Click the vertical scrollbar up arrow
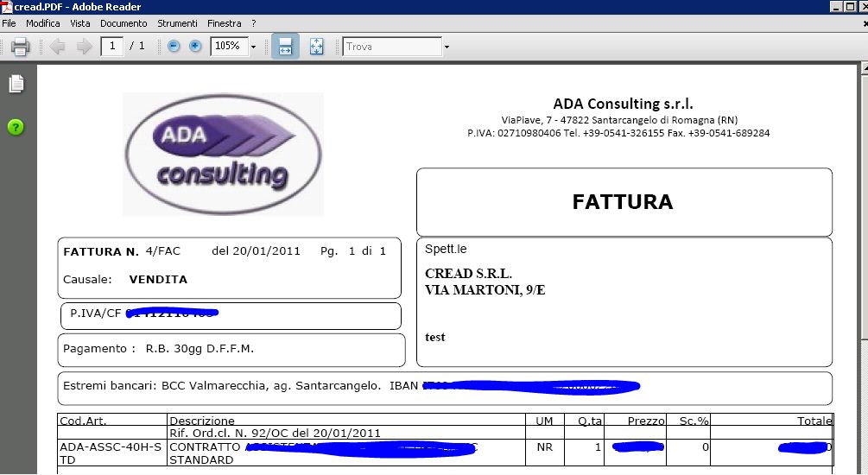Screen dimensions: 868x475 click(x=865, y=68)
